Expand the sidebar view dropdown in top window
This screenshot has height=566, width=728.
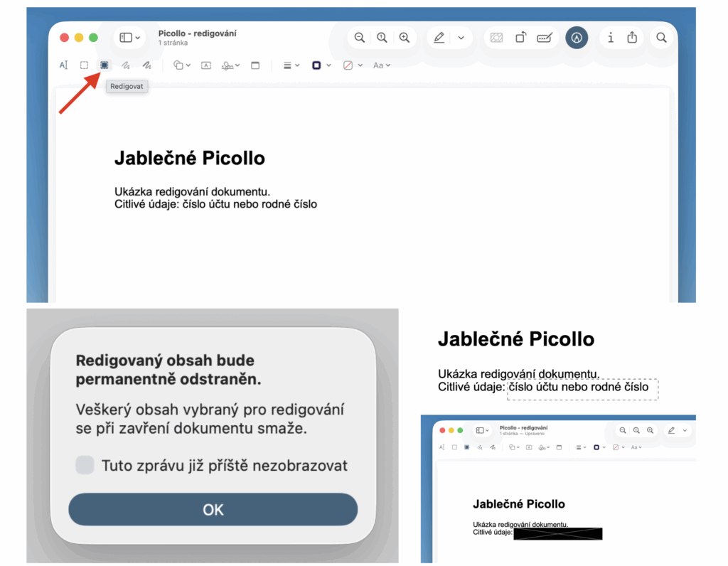[x=130, y=38]
